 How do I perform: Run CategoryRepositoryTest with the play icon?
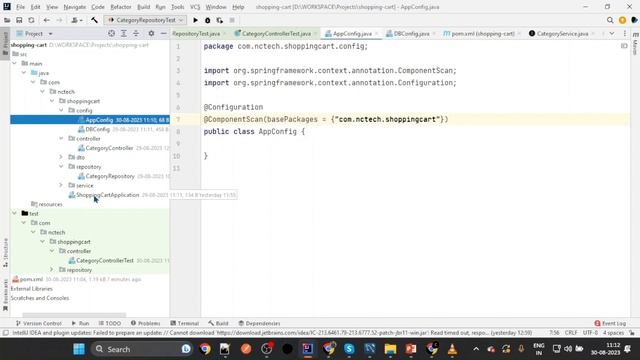(196, 20)
